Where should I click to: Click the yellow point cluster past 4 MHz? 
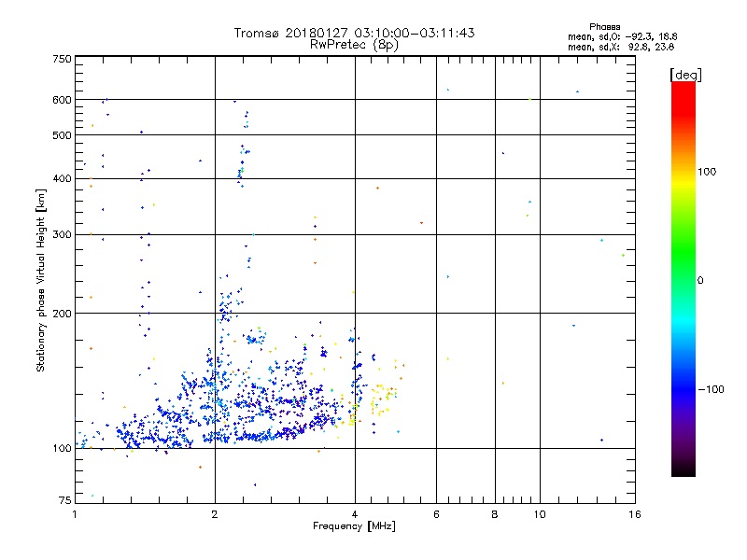click(384, 398)
